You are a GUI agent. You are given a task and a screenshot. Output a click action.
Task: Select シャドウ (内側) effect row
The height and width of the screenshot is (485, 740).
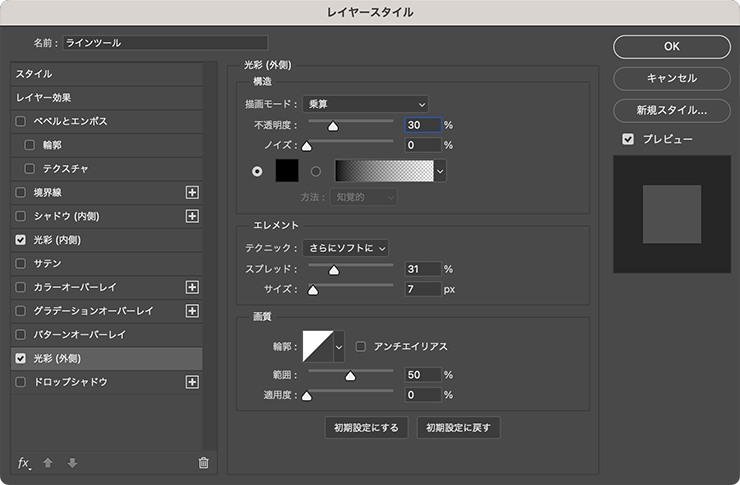click(107, 216)
